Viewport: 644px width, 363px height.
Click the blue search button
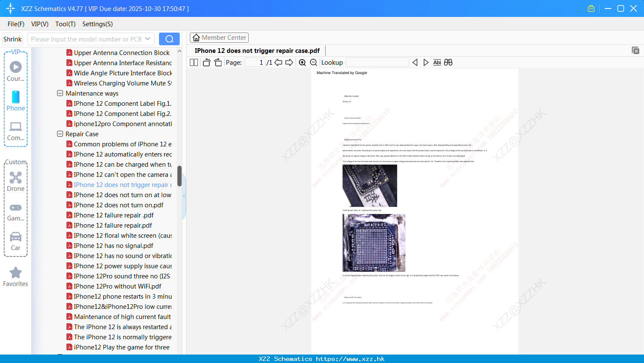[169, 39]
